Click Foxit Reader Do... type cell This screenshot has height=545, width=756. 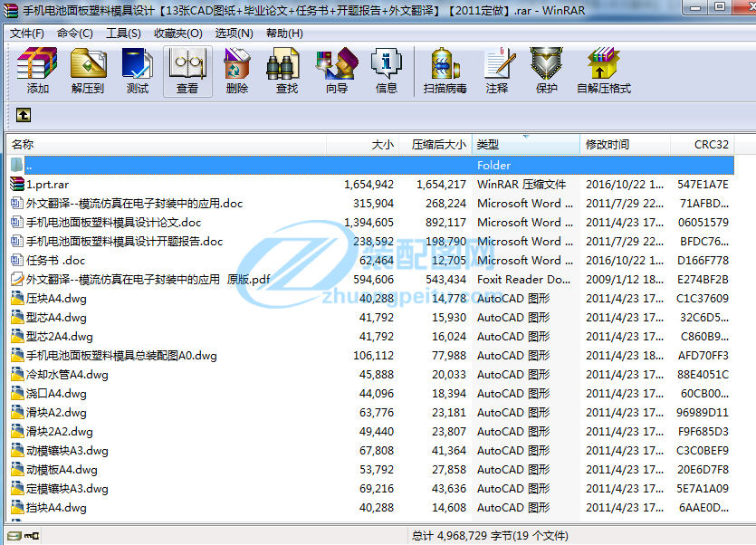pyautogui.click(x=523, y=279)
